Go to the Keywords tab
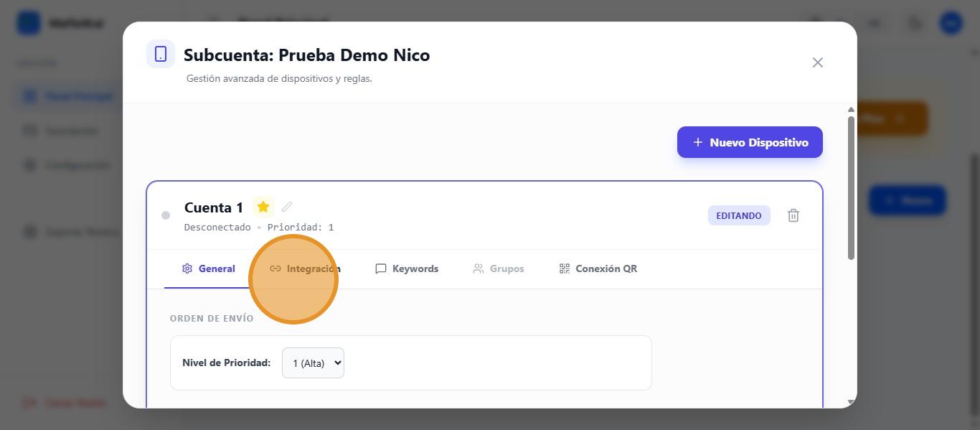Image resolution: width=980 pixels, height=430 pixels. (407, 268)
